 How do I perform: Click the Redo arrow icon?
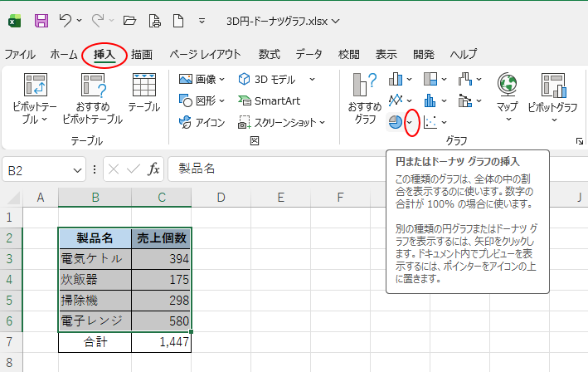[98, 21]
